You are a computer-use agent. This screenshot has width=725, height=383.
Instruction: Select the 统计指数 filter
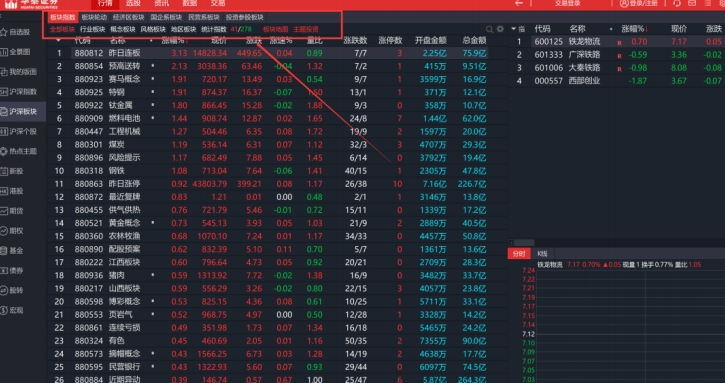click(214, 29)
